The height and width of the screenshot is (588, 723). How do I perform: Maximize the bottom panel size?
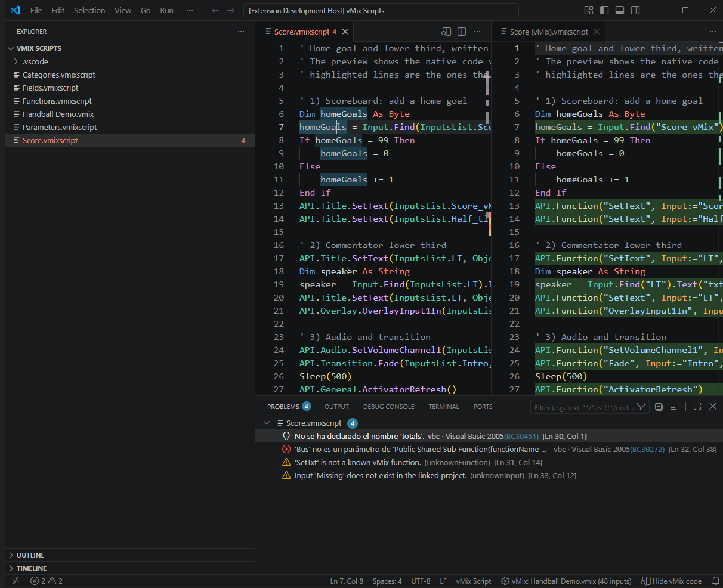click(697, 407)
